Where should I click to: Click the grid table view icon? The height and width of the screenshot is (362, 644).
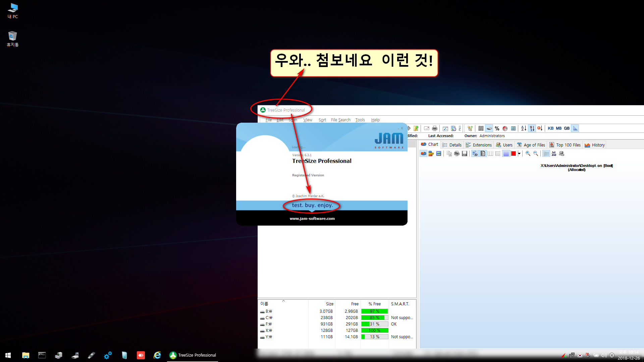coord(513,128)
